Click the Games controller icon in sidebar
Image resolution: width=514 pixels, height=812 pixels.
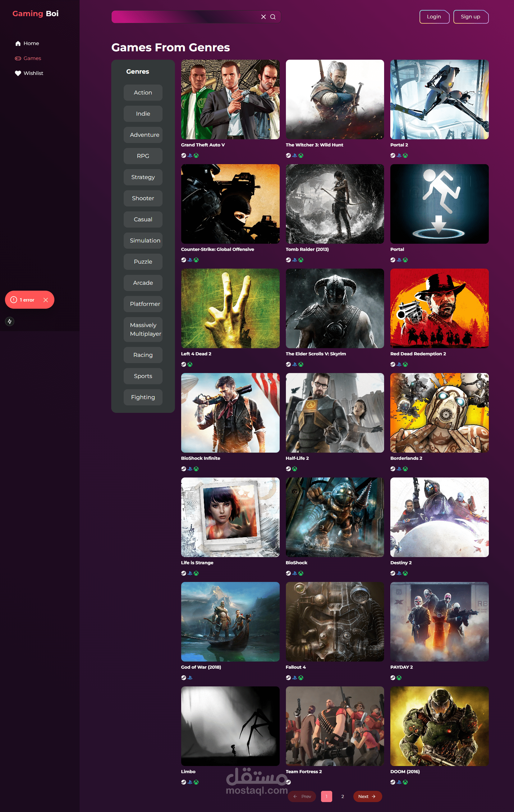point(18,58)
